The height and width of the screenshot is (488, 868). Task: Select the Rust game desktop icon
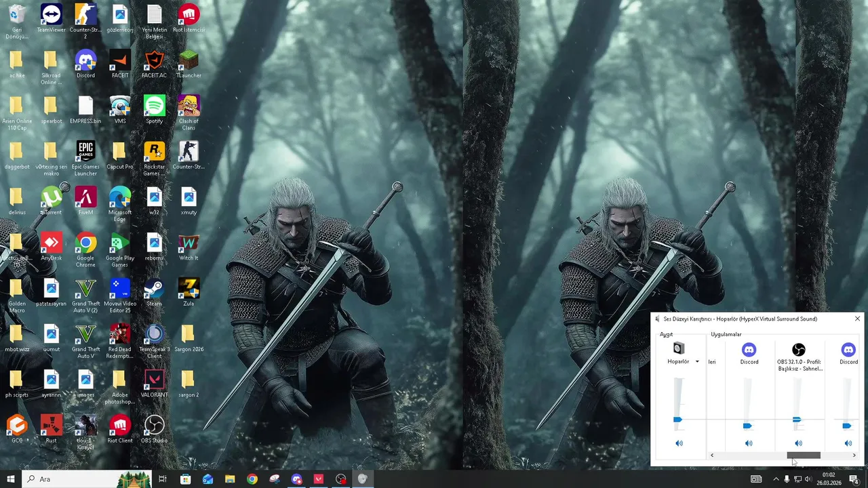coord(51,429)
